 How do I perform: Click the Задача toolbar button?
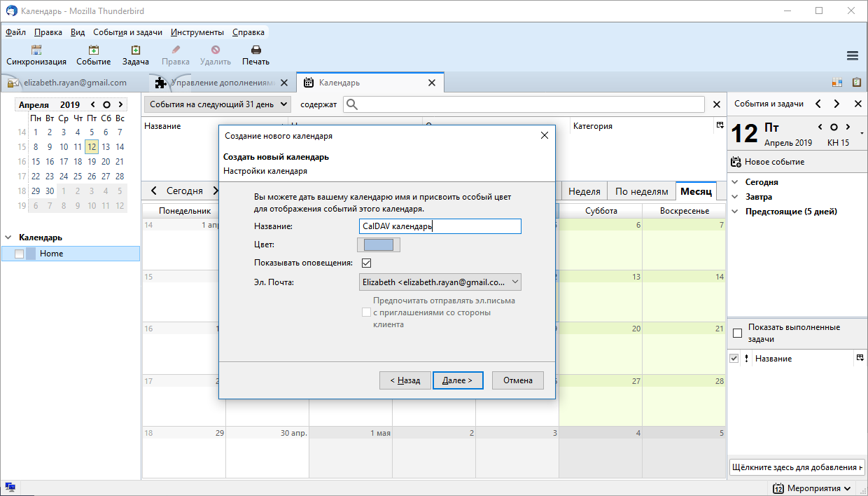click(136, 55)
